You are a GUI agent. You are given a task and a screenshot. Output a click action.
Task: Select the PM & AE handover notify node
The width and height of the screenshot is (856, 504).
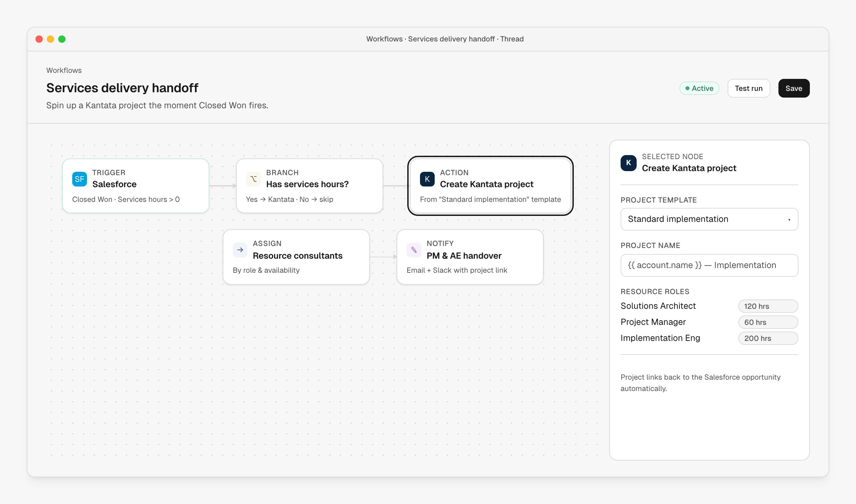[x=470, y=257]
